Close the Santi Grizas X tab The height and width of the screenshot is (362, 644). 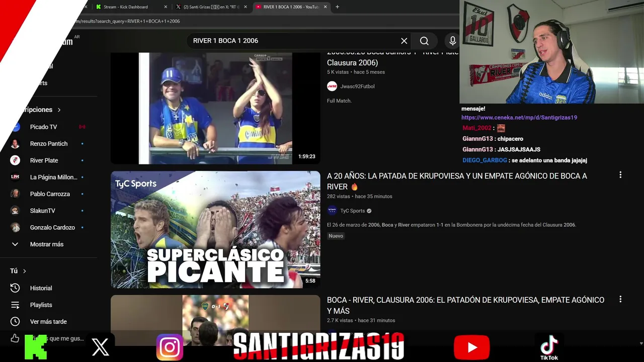pos(246,7)
